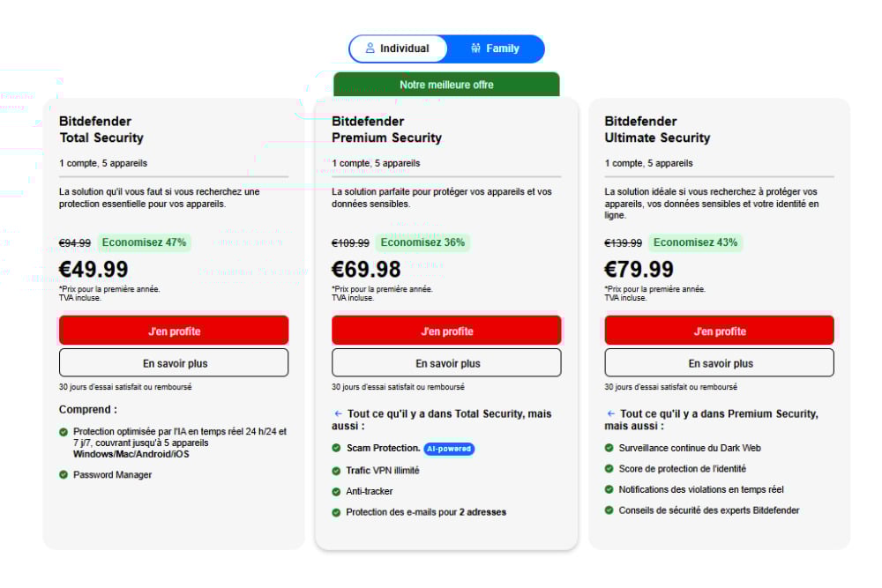Screen dimensions: 882x588
Task: Click the check beside Surveillance continue du Dark Web
Action: click(609, 449)
